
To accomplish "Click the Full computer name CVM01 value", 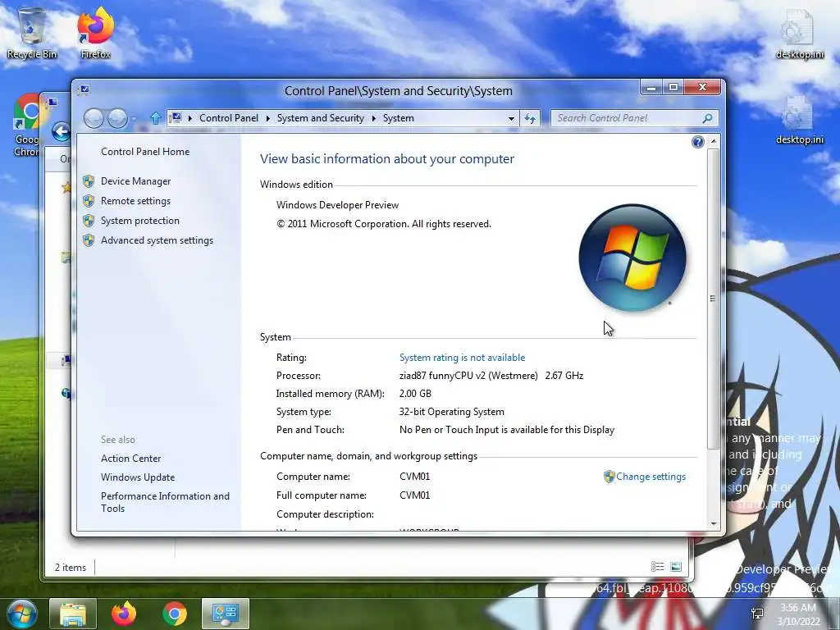I will coord(414,495).
